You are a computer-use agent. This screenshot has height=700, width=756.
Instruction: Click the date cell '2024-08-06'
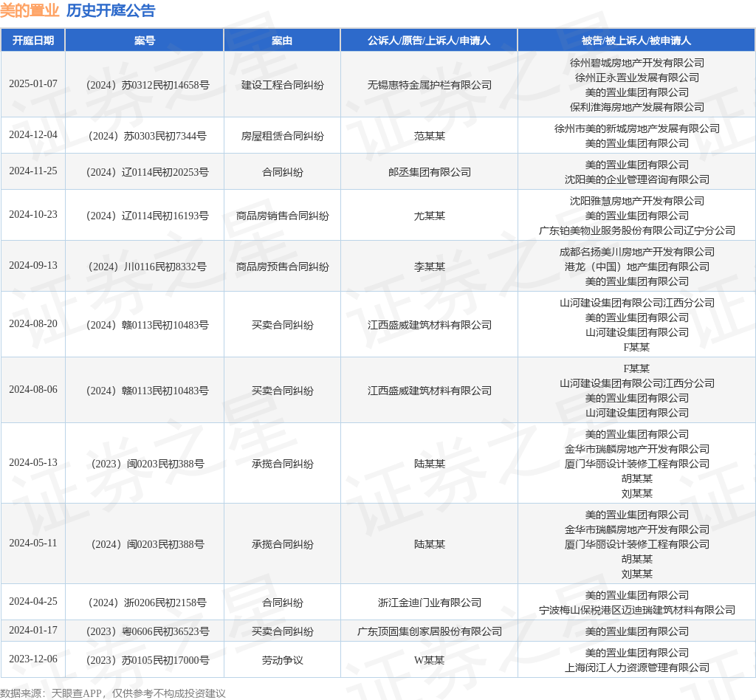(32, 390)
